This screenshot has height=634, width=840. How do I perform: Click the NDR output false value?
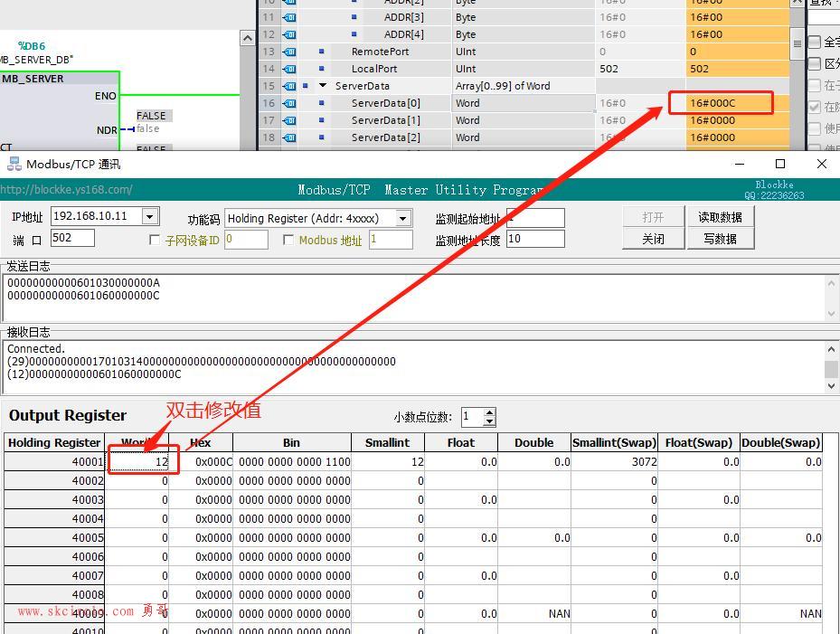[x=148, y=128]
